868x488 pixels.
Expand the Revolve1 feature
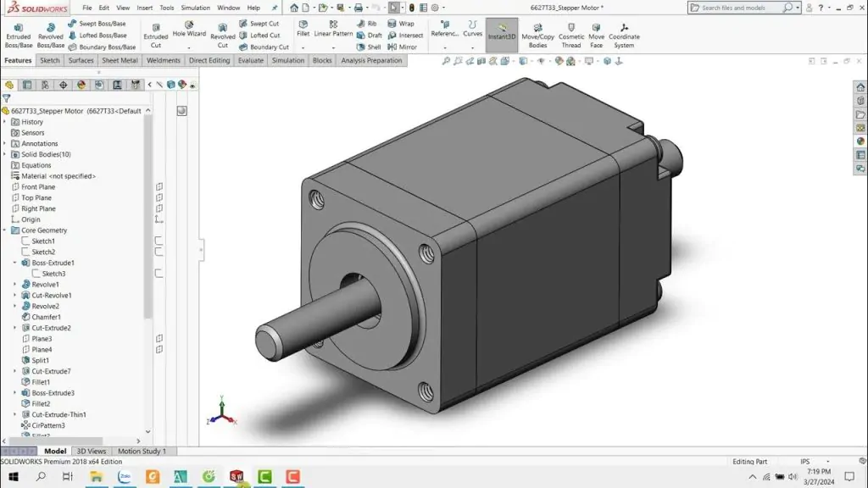[15, 285]
